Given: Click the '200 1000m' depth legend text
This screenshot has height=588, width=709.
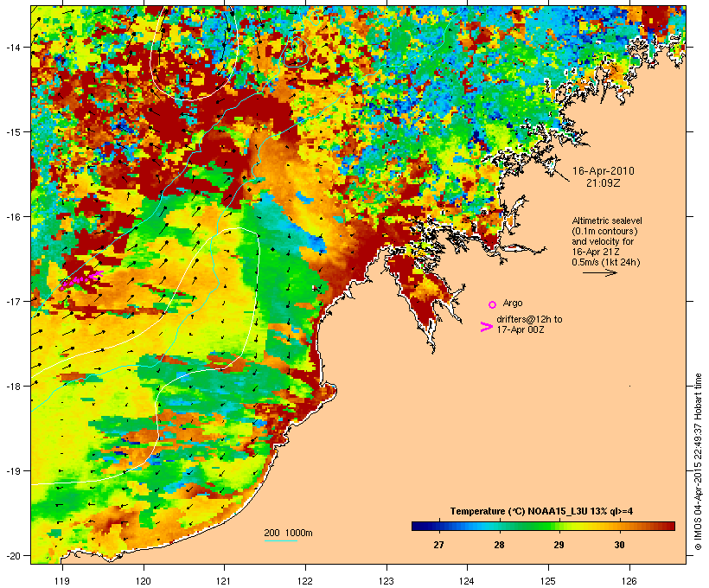Looking at the screenshot, I should [288, 533].
